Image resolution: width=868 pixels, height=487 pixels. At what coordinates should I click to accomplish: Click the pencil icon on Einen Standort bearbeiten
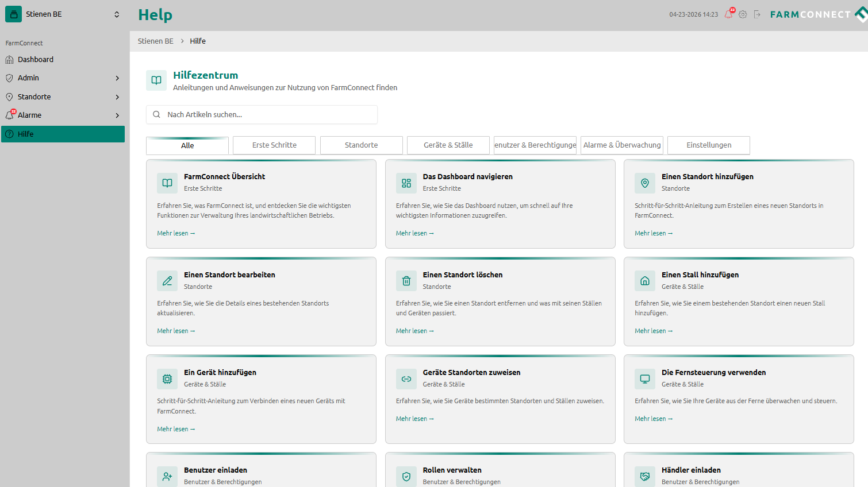coord(167,281)
